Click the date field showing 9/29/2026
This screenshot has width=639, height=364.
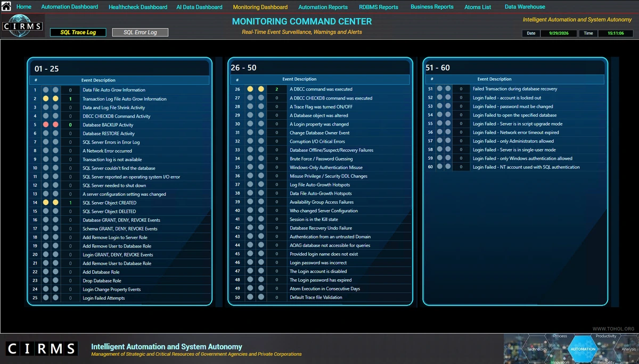click(559, 33)
